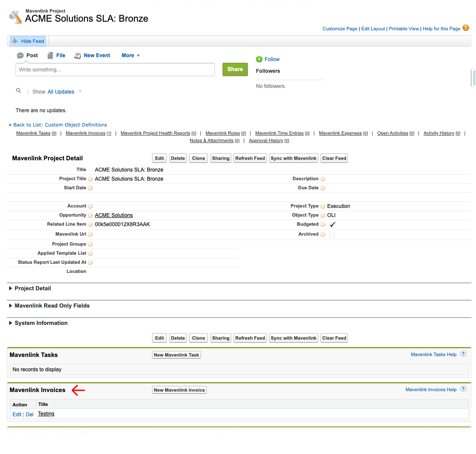Click the Mavenlink Invoices help question icon

click(x=463, y=389)
